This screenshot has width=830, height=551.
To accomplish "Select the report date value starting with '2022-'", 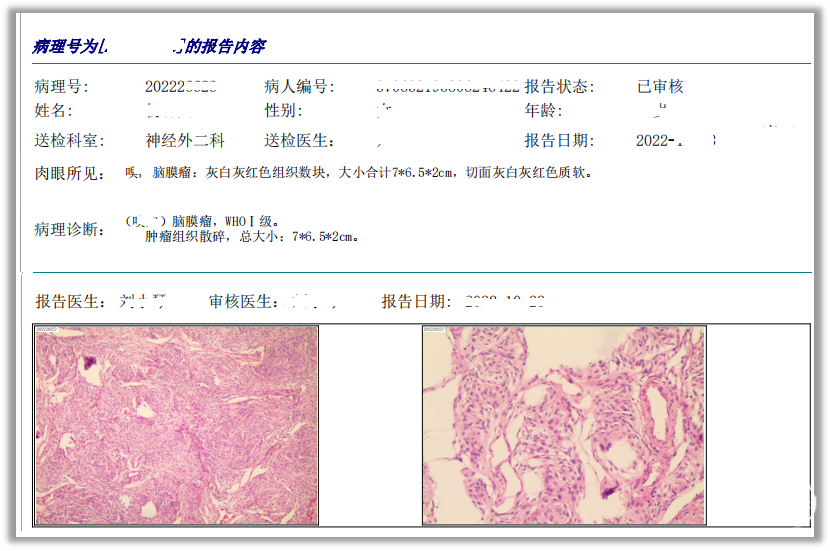I will coord(676,141).
